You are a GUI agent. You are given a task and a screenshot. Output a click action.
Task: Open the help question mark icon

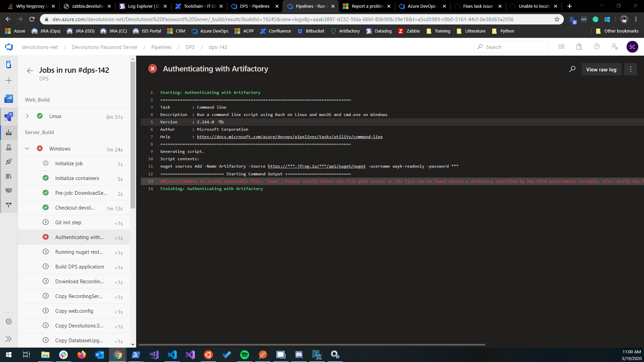(x=597, y=47)
